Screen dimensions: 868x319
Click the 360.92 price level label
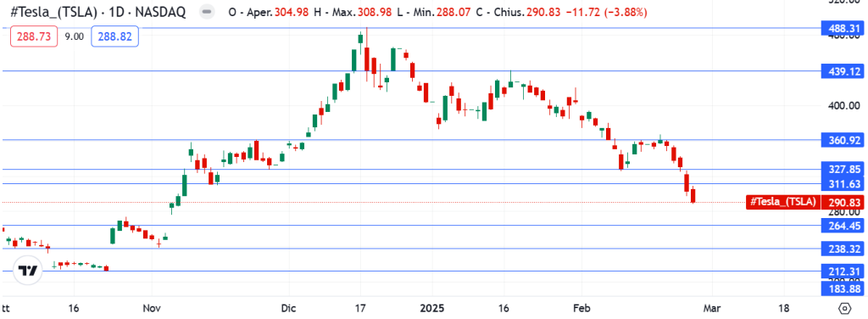(x=843, y=140)
